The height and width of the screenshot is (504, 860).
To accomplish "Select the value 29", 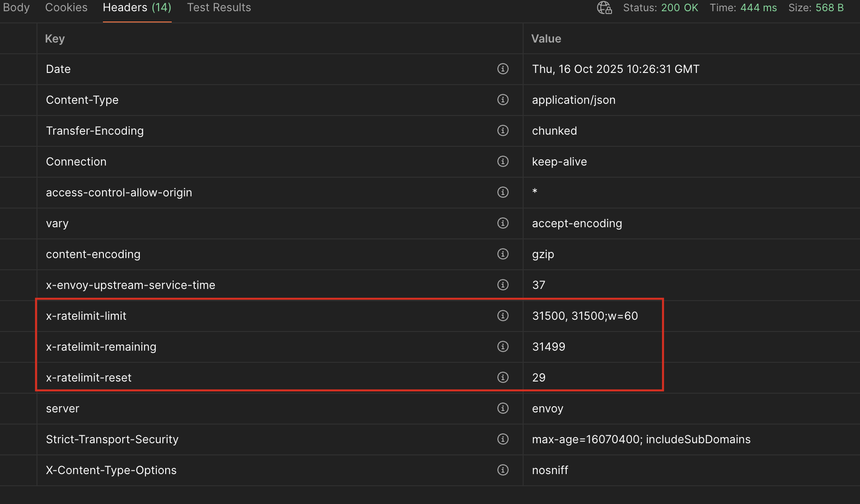I will click(x=539, y=378).
